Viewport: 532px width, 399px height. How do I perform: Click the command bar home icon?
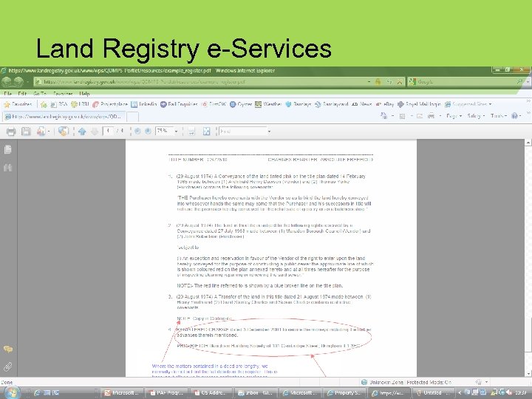click(384, 116)
